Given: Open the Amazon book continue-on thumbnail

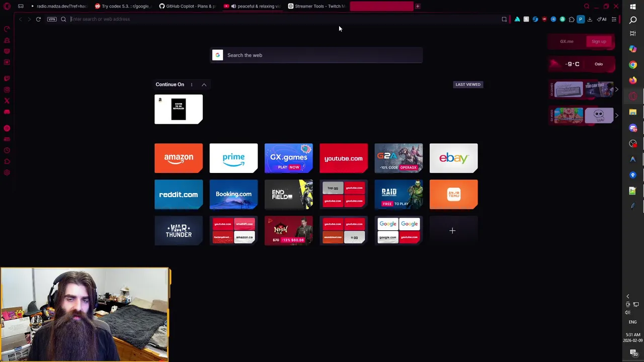Looking at the screenshot, I should coord(179,109).
